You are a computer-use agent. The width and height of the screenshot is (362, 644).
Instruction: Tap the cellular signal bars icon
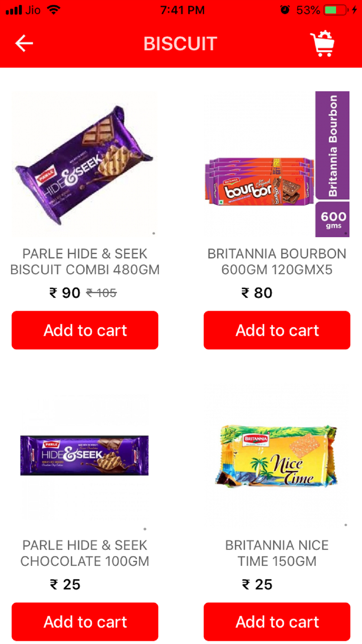[x=14, y=10]
